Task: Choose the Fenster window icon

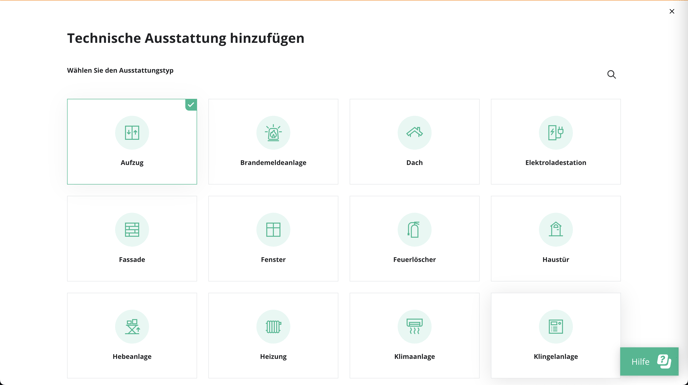Action: [x=273, y=230]
